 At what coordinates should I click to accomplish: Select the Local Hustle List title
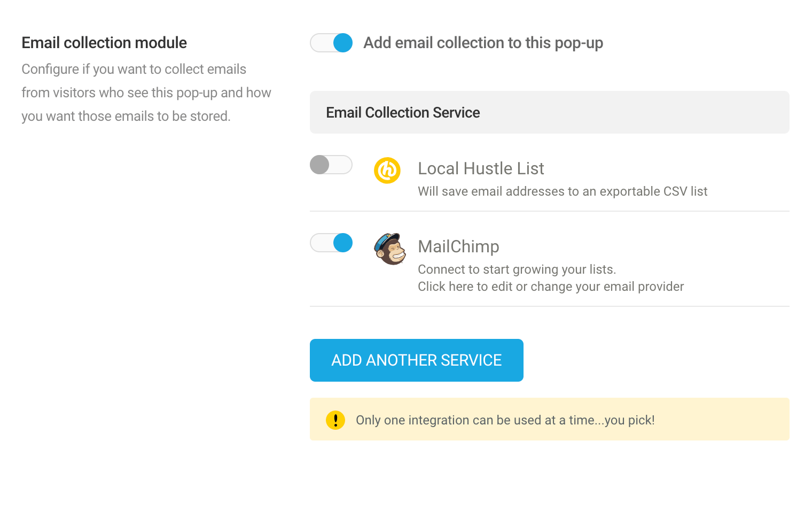tap(481, 168)
